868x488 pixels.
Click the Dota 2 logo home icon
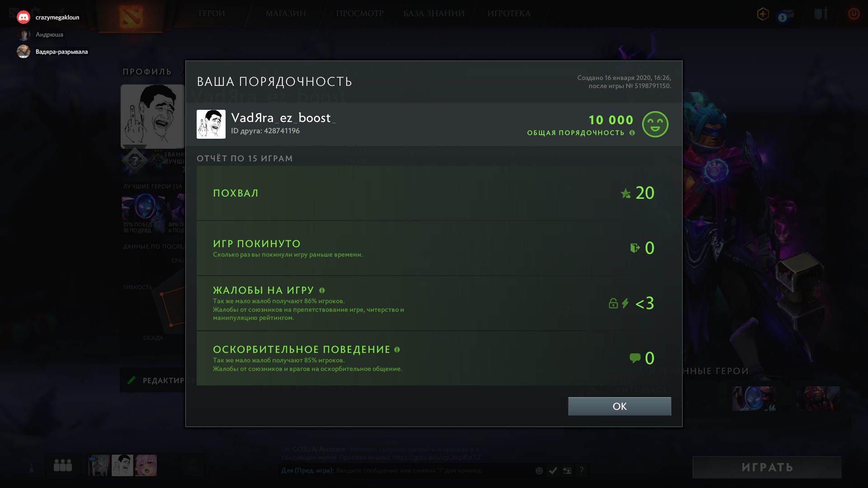pos(131,16)
